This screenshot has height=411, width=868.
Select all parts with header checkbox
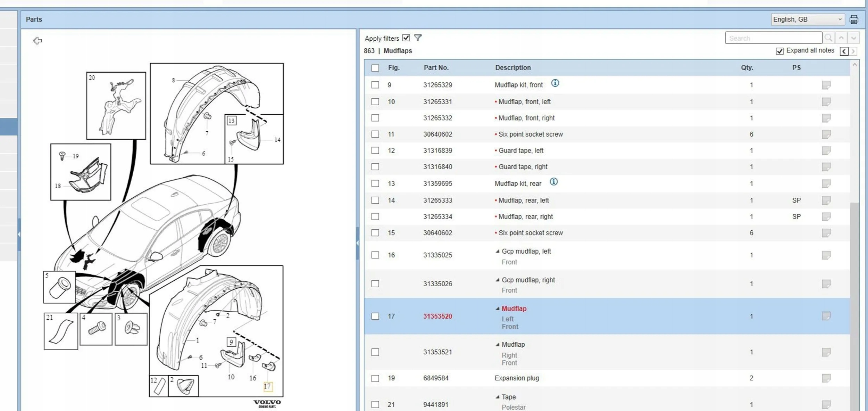(375, 68)
